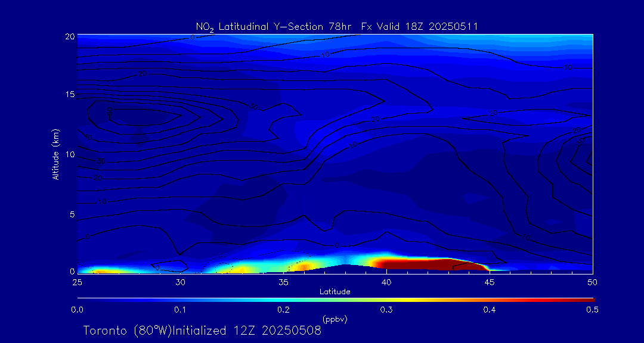
Task: Click the altitude axis tick label '5'
Action: tap(72, 214)
